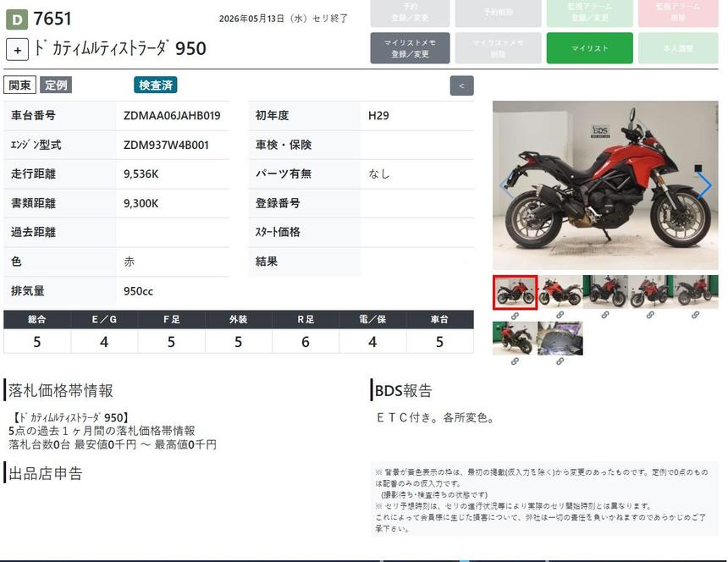
Task: Open the マイリスト green button
Action: pyautogui.click(x=590, y=47)
